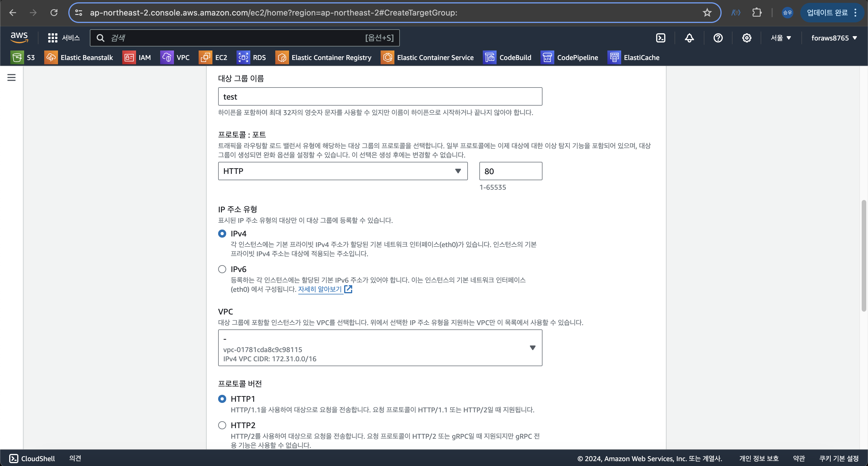This screenshot has width=868, height=466.
Task: Expand the VPC selection dropdown
Action: 380,348
